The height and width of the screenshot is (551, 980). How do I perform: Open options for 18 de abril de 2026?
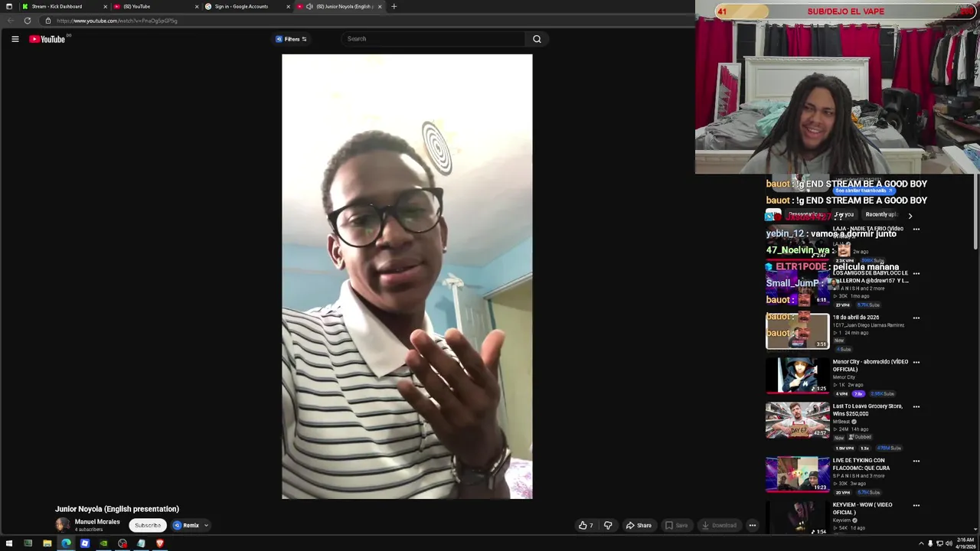point(916,318)
